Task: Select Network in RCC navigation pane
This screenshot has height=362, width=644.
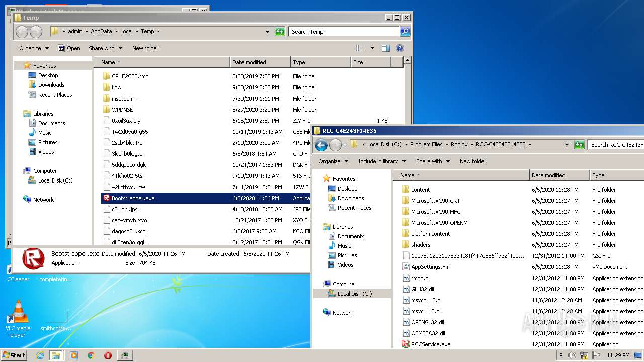Action: tap(338, 313)
